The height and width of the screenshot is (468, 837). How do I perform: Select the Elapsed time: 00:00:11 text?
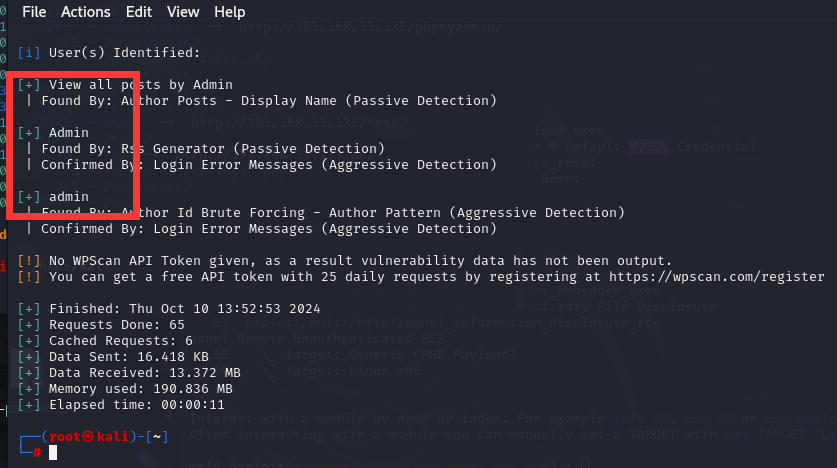137,405
